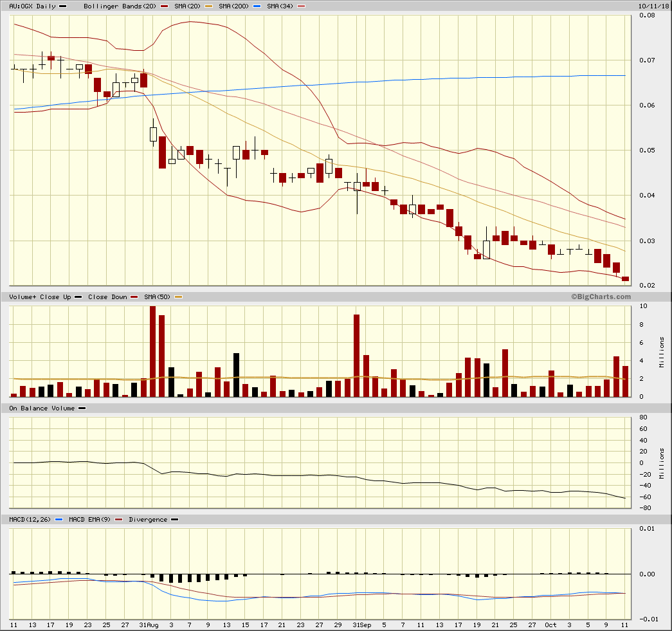Click the 31Sep date axis label
672x631 pixels.
point(361,625)
